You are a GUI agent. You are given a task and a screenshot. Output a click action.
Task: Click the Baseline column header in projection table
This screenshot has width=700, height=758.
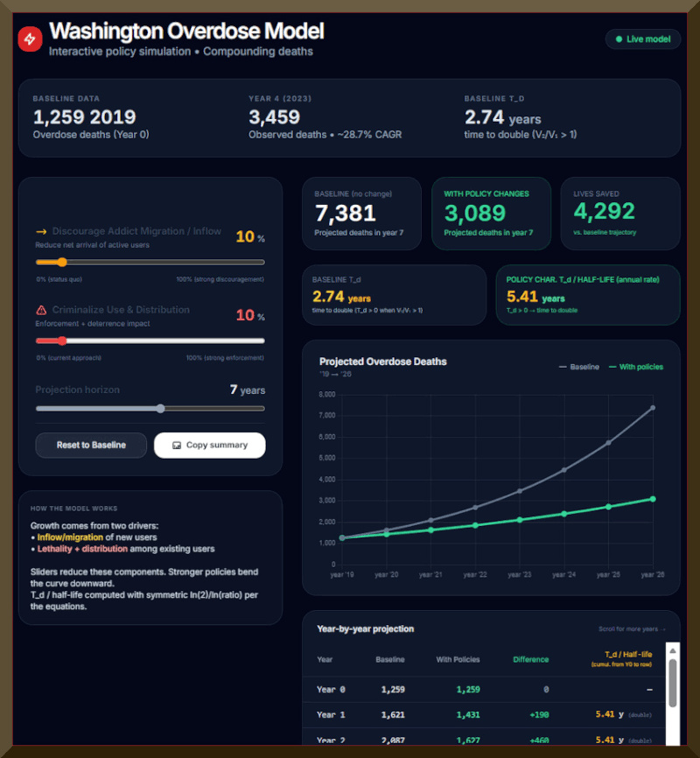click(390, 659)
